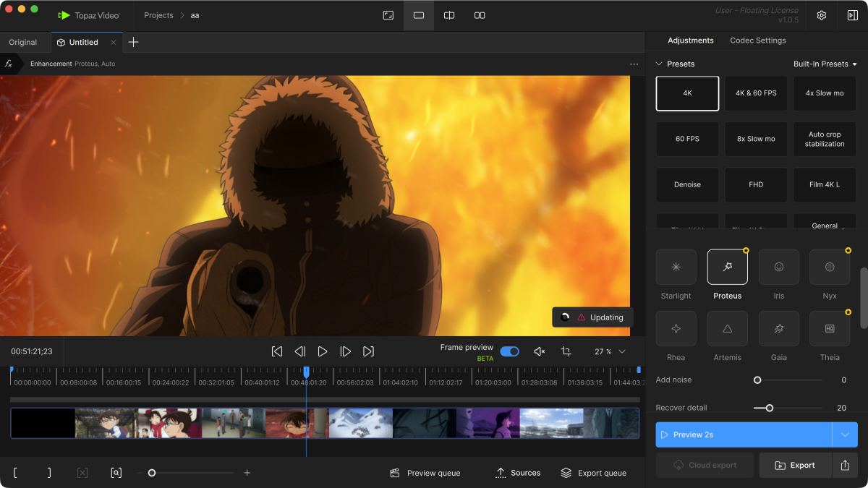This screenshot has height=488, width=868.
Task: Switch to side-by-side comparison view icon
Action: click(x=480, y=15)
